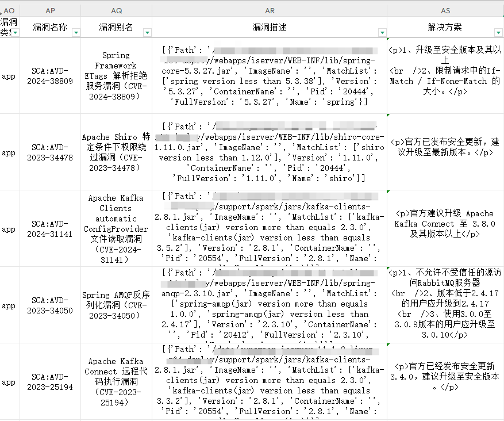Image resolution: width=504 pixels, height=421 pixels.
Task: Select app cell in AVD-2024-31141 row
Action: tap(10, 229)
